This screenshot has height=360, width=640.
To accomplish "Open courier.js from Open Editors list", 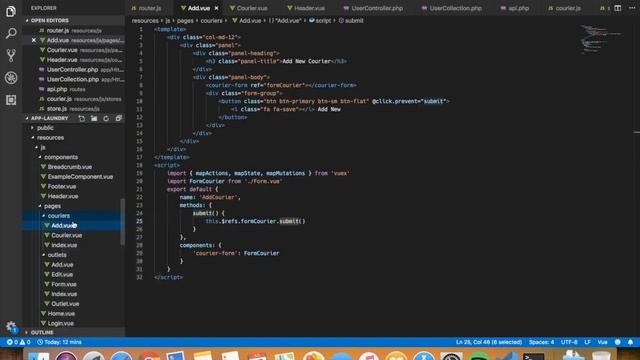I will coord(73,99).
